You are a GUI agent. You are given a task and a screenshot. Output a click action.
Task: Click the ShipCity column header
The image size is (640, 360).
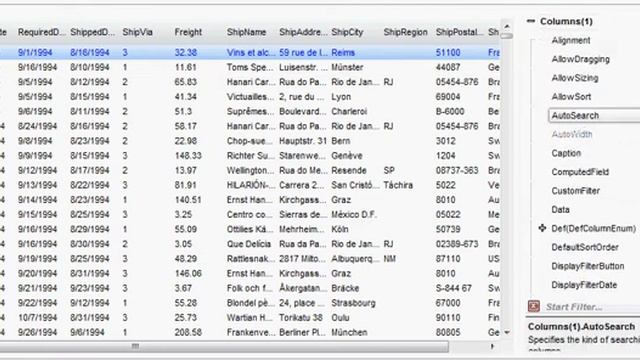coord(347,32)
